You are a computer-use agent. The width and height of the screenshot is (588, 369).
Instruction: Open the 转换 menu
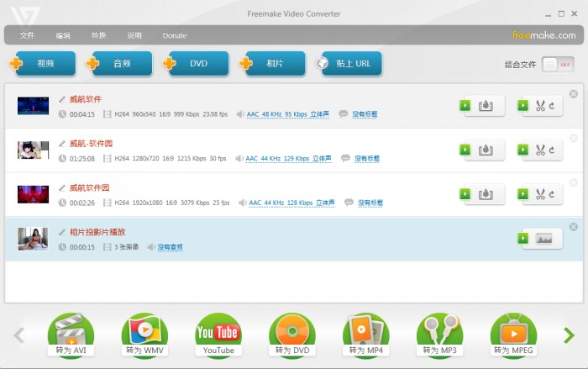(x=98, y=35)
